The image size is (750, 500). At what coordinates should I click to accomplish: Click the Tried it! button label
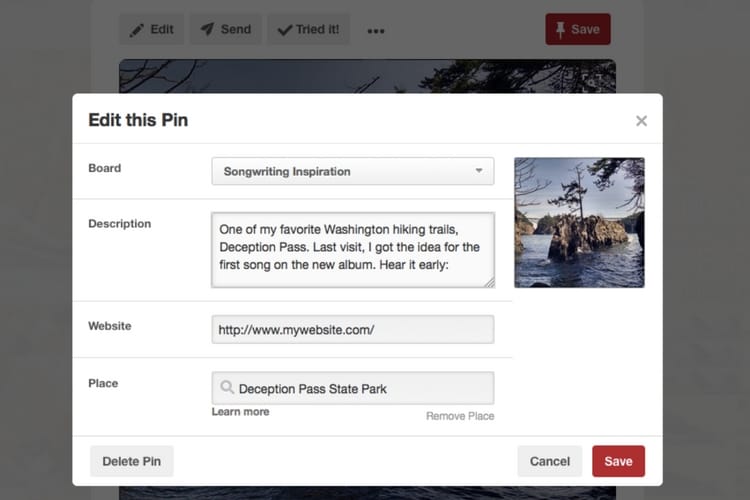click(x=317, y=29)
